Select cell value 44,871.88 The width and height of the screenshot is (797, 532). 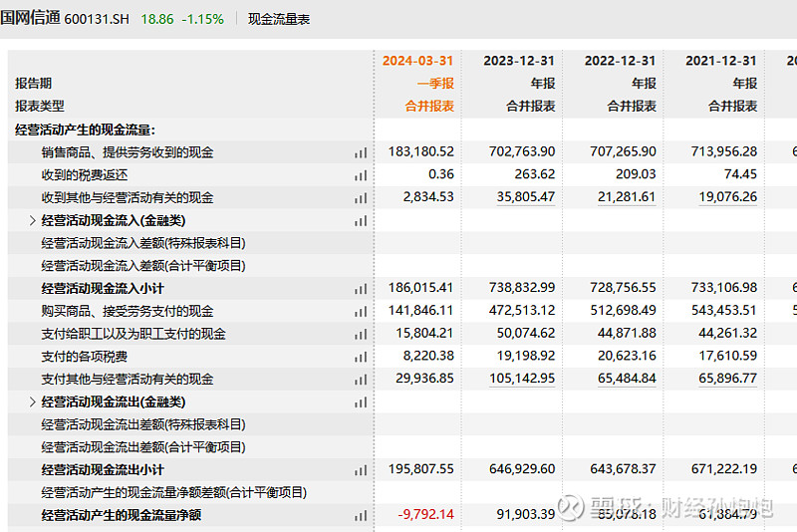[x=627, y=333]
